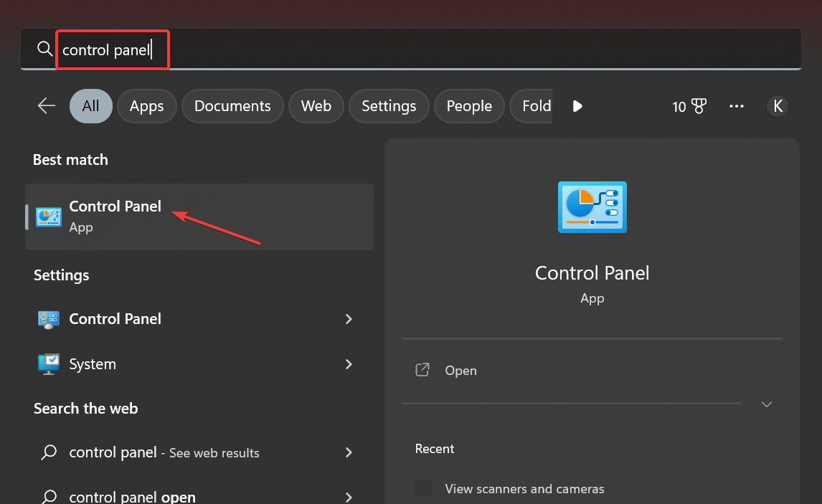The height and width of the screenshot is (504, 822).
Task: Expand the System result chevron
Action: coord(349,364)
